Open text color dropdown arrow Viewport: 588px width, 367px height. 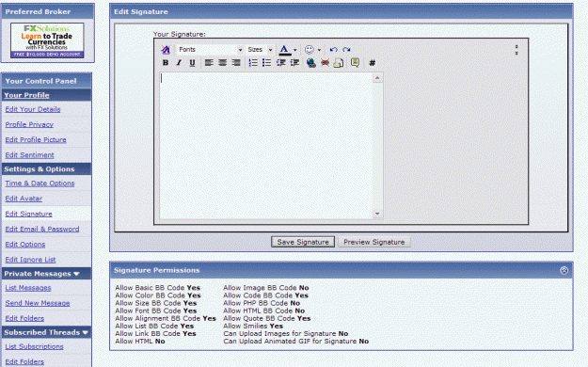click(x=295, y=50)
